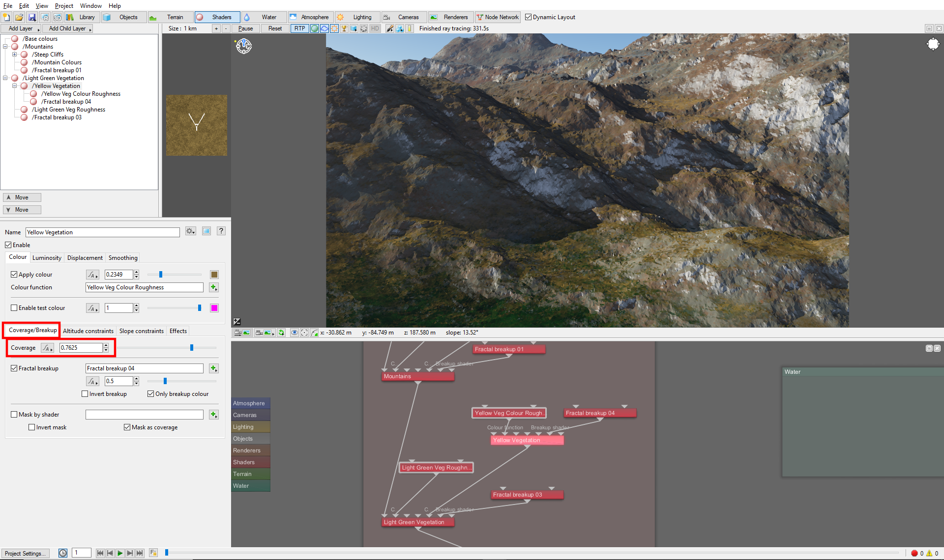Open a project with the folder icon
Screen dimensions: 944x560
tap(19, 17)
